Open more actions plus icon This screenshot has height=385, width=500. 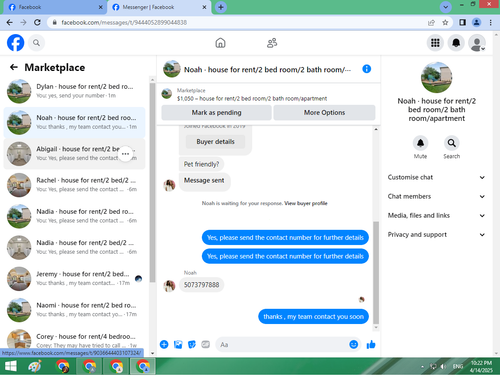point(164,344)
